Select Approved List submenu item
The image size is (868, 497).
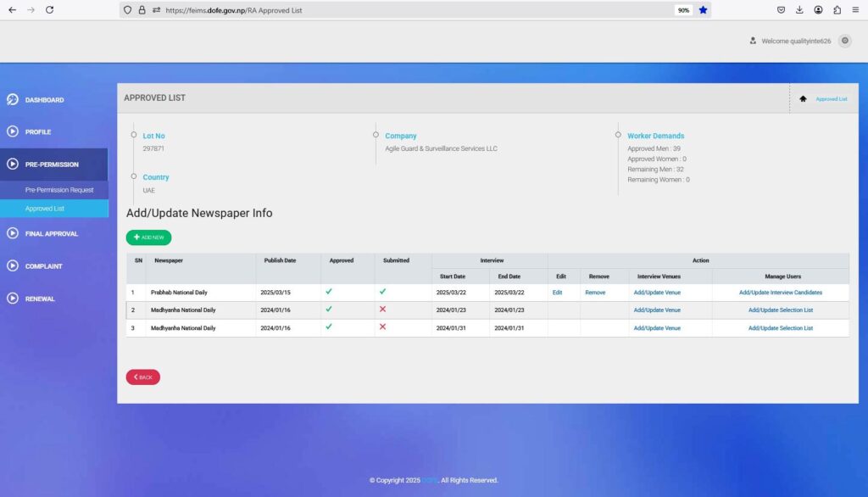click(x=44, y=209)
